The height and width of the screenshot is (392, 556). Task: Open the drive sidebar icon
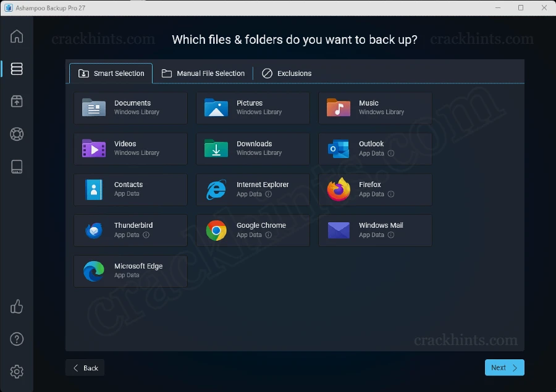(x=17, y=167)
